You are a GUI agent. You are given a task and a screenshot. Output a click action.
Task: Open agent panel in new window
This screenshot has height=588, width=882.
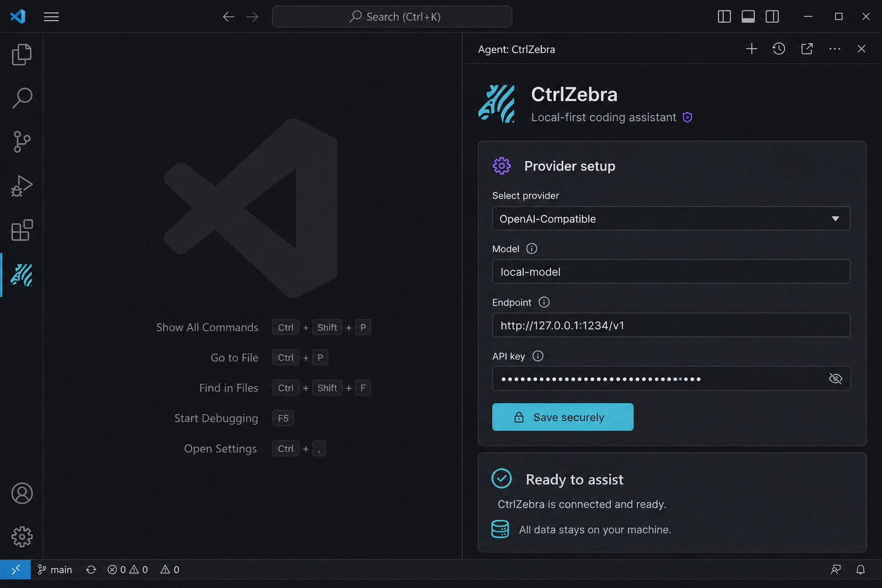coord(807,49)
